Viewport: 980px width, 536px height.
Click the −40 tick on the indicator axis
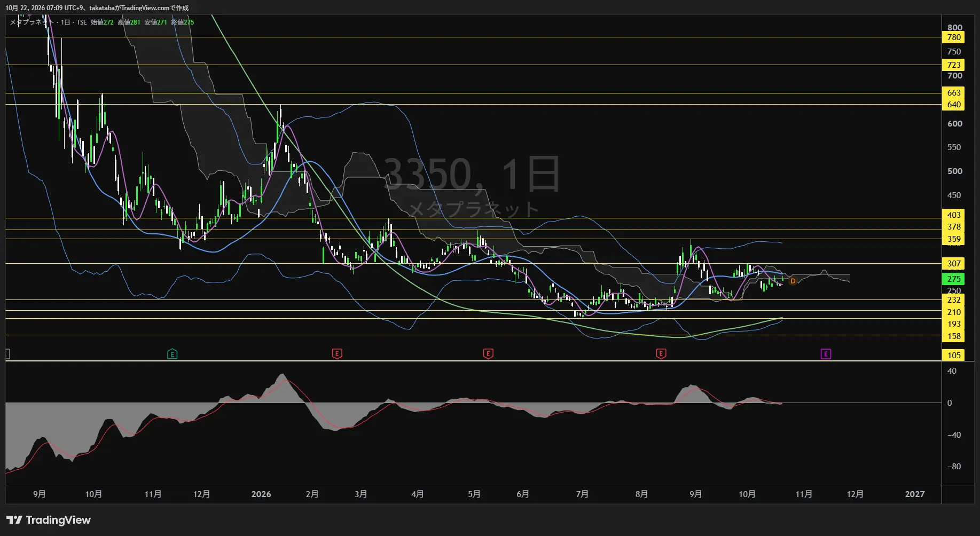point(954,435)
